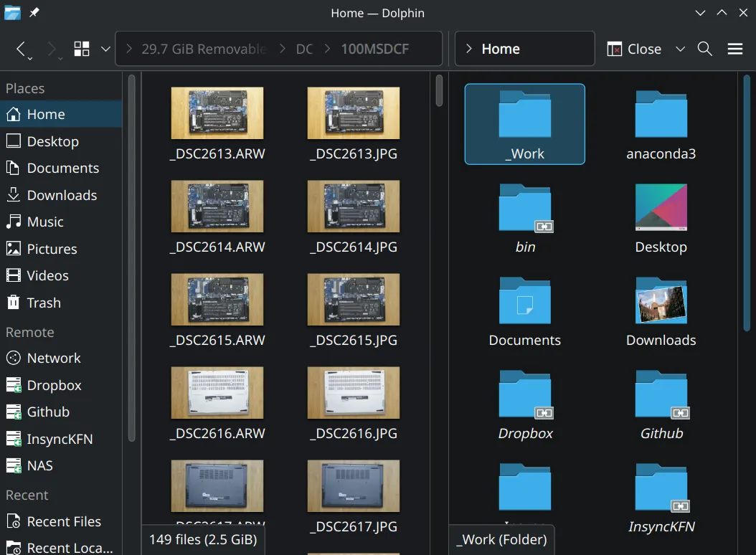Open NAS in Places sidebar
The width and height of the screenshot is (756, 555).
click(61, 465)
